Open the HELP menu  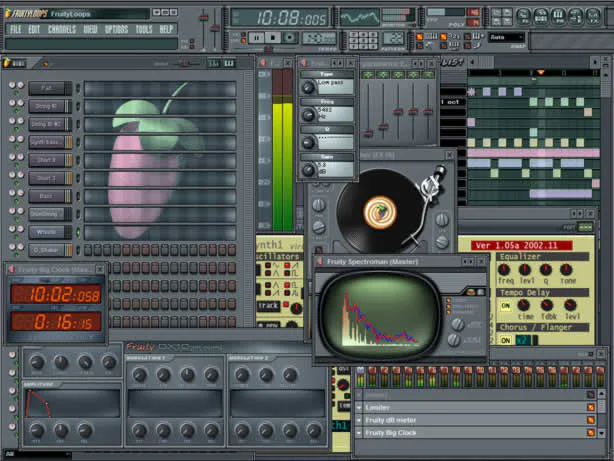pyautogui.click(x=166, y=29)
